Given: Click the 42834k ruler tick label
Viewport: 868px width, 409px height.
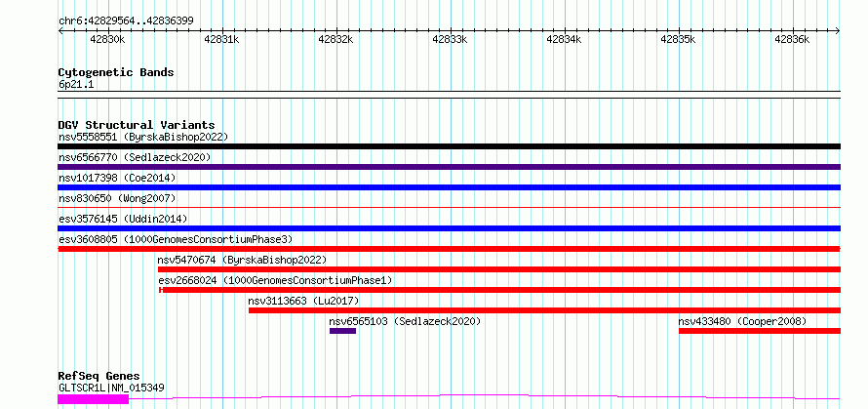Looking at the screenshot, I should 564,39.
